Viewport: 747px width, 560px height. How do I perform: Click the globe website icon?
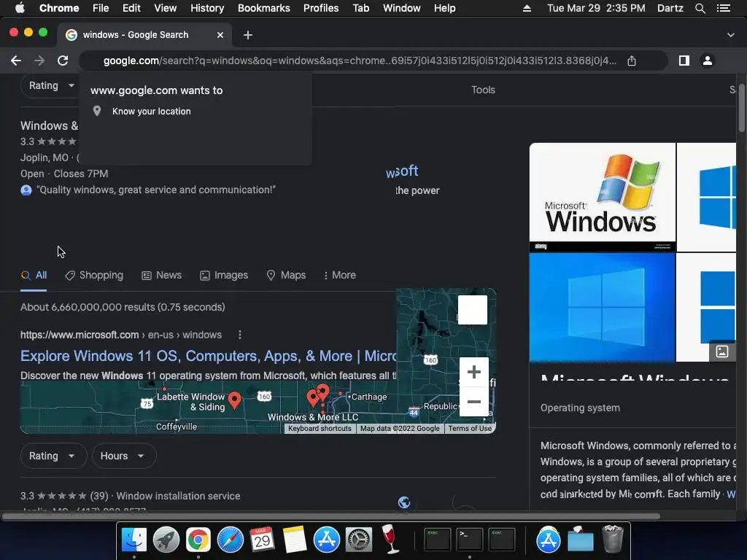[404, 502]
